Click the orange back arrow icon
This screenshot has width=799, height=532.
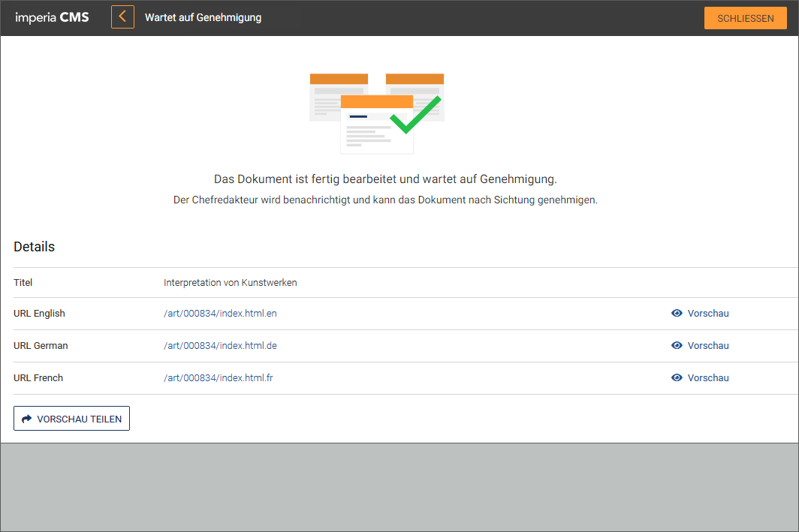coord(122,17)
